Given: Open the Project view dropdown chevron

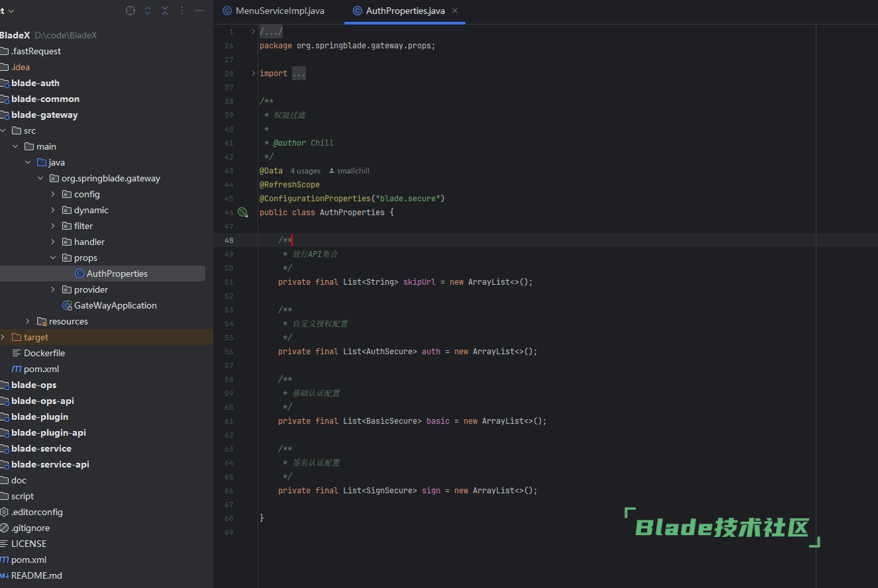Looking at the screenshot, I should click(11, 11).
